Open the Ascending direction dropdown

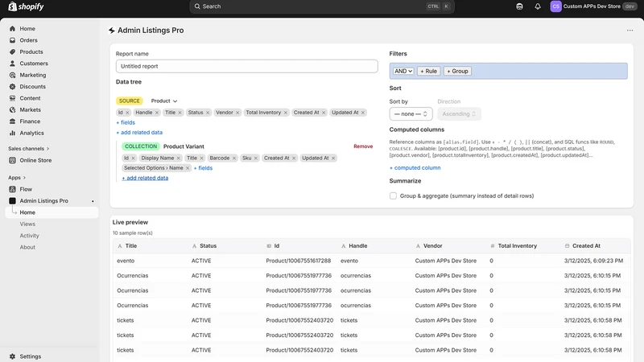(x=459, y=113)
